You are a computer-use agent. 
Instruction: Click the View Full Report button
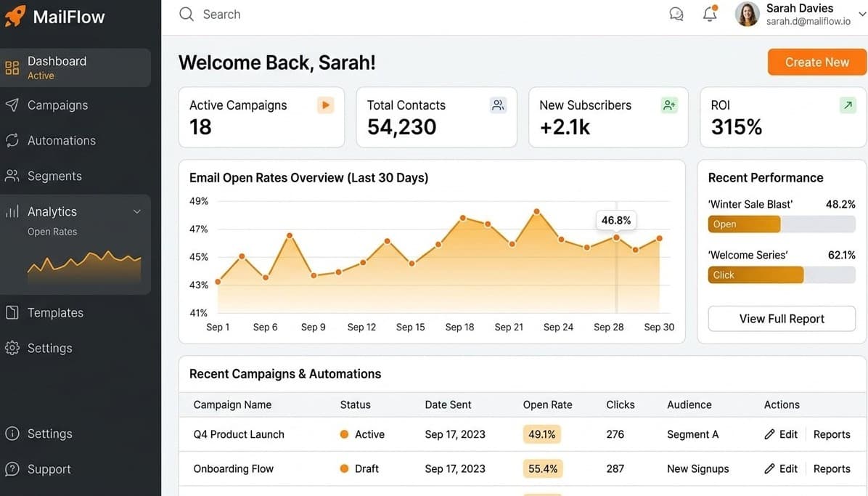coord(782,319)
